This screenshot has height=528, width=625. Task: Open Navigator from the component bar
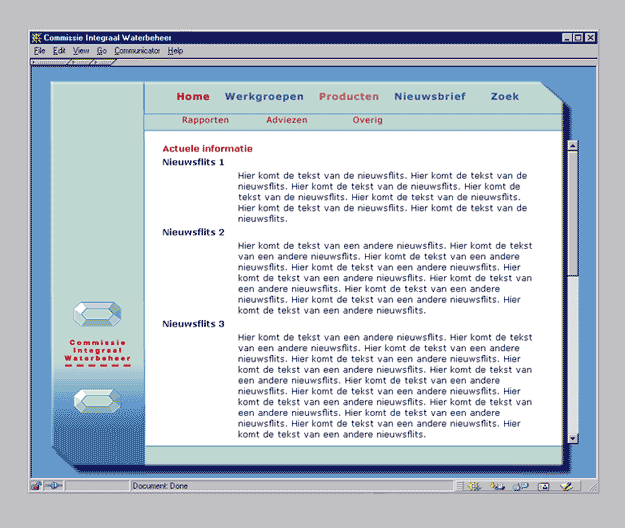(x=473, y=486)
